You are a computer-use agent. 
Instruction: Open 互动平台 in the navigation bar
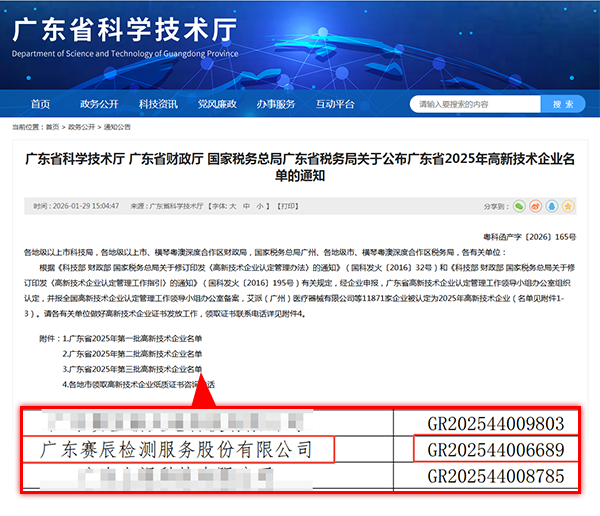(335, 104)
